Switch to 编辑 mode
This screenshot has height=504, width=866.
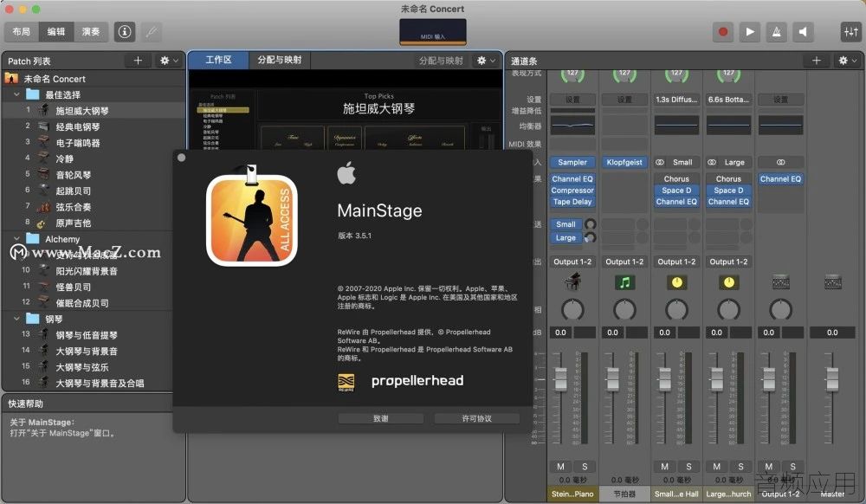coord(55,32)
